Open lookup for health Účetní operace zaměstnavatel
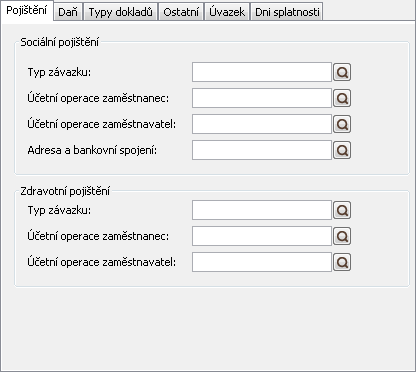Image resolution: width=417 pixels, height=372 pixels. (342, 262)
